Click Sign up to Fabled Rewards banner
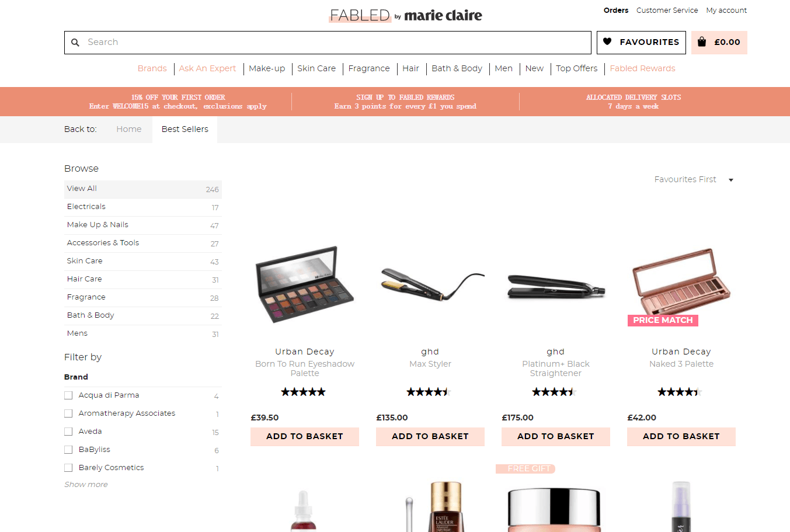 pos(405,102)
